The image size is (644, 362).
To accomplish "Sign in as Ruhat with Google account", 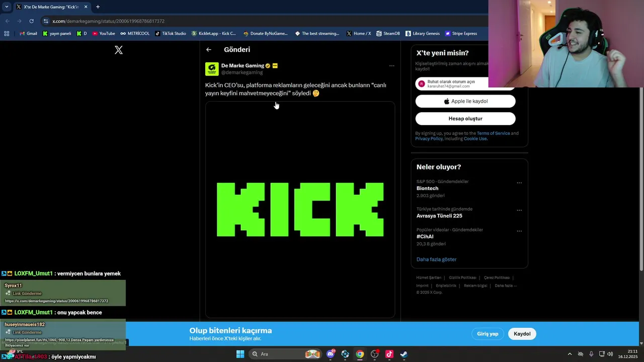I will (453, 83).
